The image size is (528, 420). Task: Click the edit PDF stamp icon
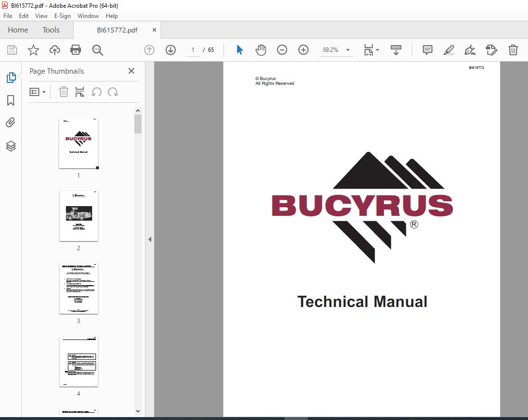[x=491, y=50]
